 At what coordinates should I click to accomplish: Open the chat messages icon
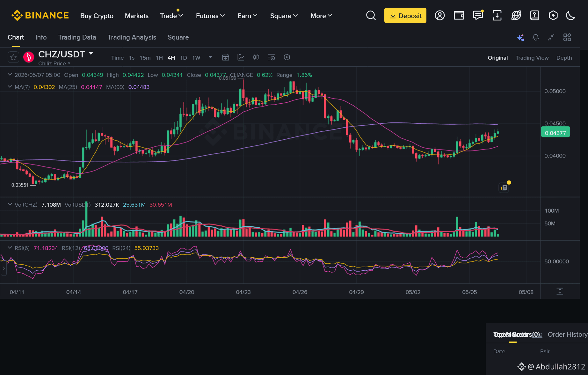point(478,15)
